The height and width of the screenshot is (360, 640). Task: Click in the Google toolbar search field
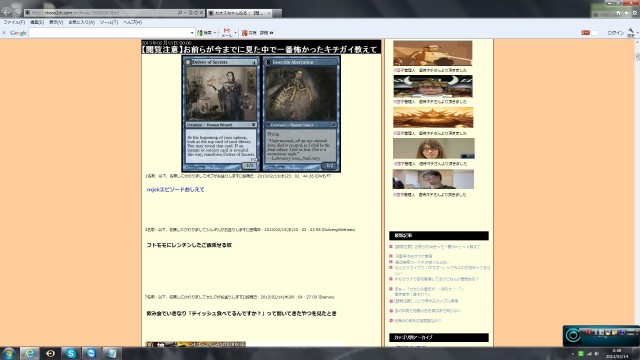point(109,33)
